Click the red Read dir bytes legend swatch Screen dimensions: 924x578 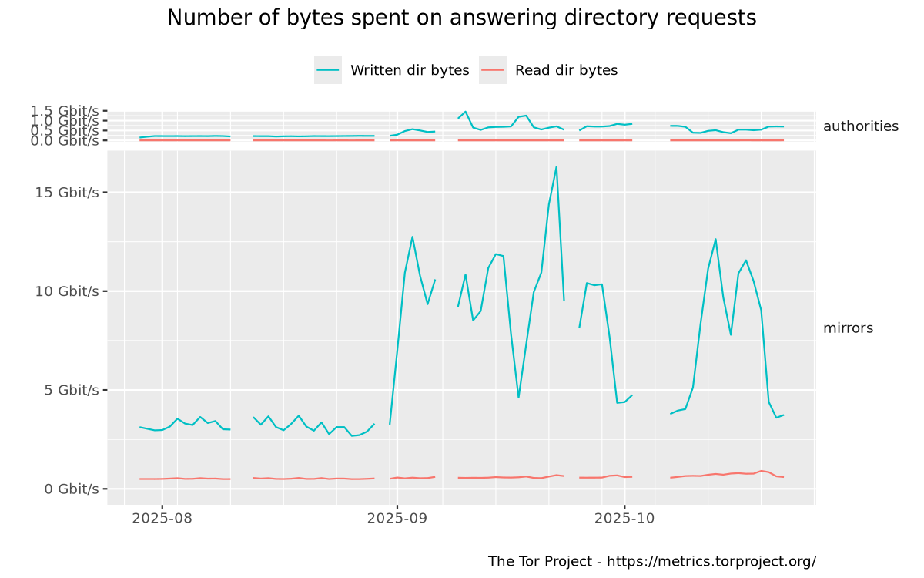click(x=493, y=70)
